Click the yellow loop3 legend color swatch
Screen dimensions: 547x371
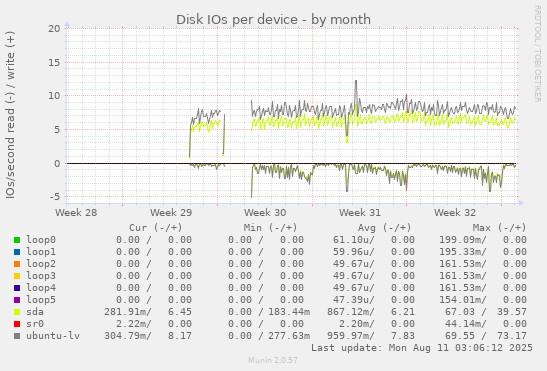[17, 276]
